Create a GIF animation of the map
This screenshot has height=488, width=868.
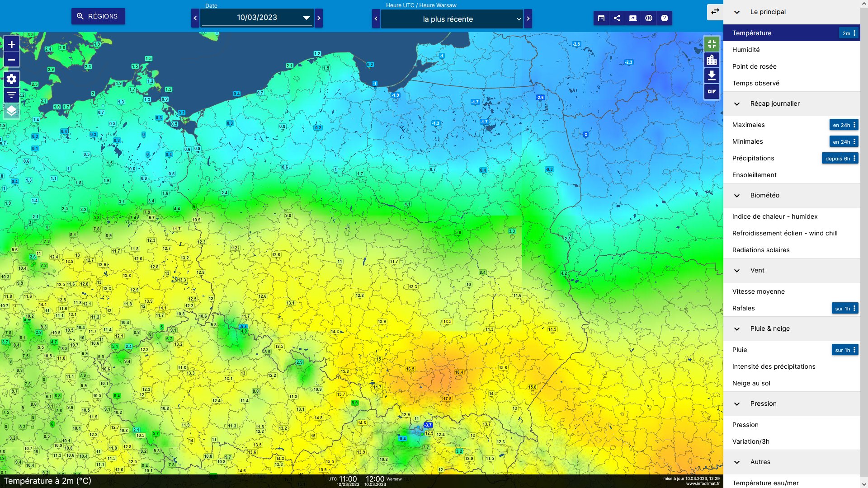[712, 91]
